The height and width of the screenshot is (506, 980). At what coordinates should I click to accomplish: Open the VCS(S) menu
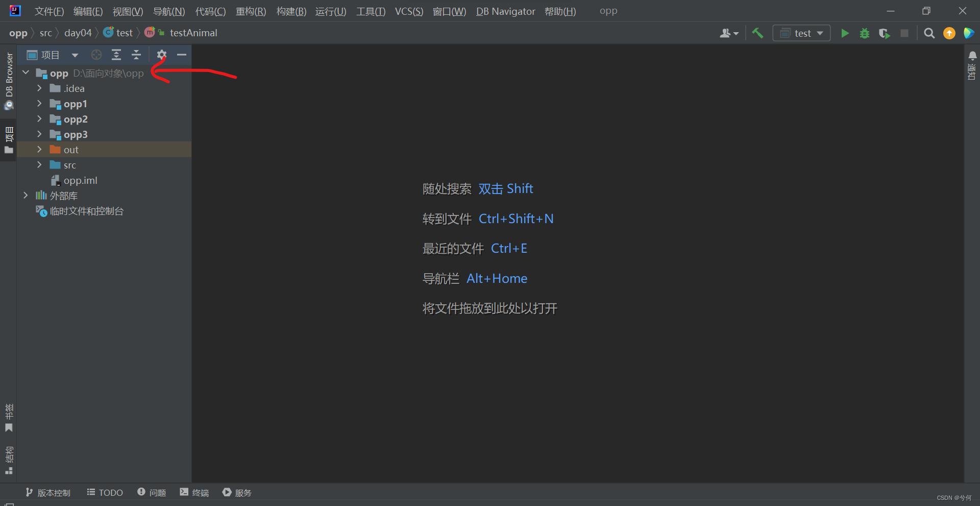(x=409, y=11)
